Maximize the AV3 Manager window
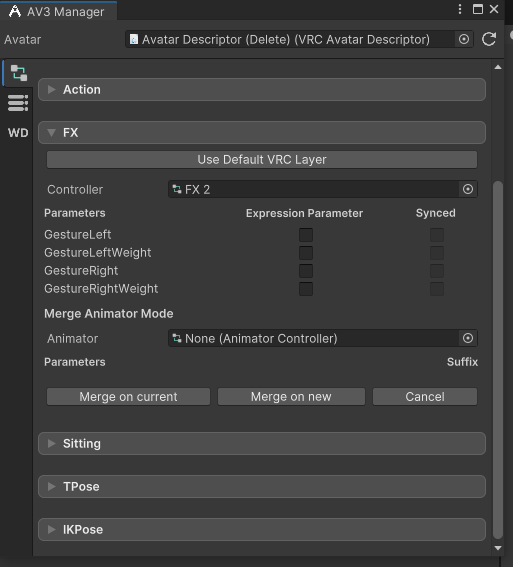The height and width of the screenshot is (567, 513). (x=478, y=9)
